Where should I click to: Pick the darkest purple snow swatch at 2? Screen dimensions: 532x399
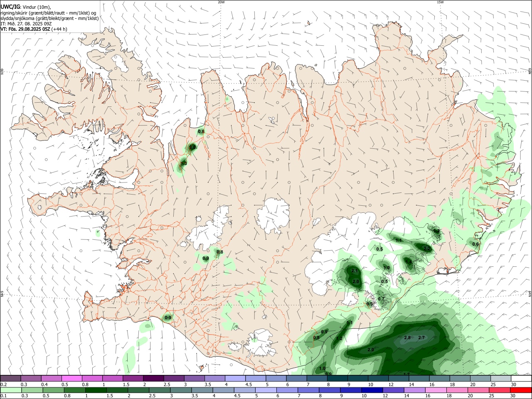153,378
